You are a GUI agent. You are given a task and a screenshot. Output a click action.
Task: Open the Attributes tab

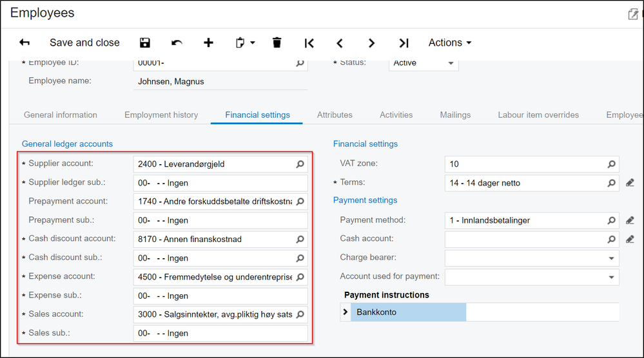click(x=335, y=115)
